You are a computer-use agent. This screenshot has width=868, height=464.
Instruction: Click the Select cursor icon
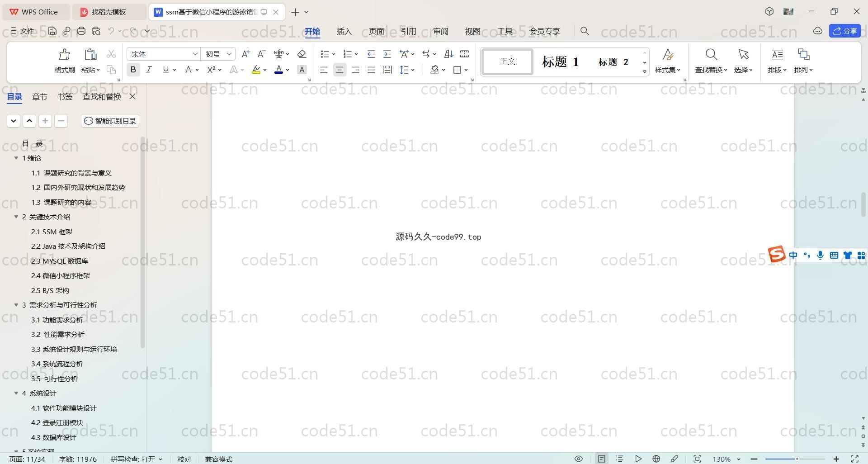point(743,55)
